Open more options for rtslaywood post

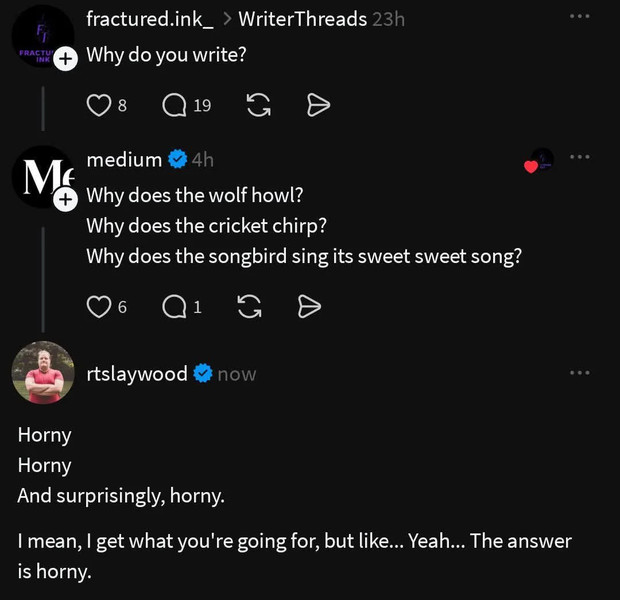579,372
